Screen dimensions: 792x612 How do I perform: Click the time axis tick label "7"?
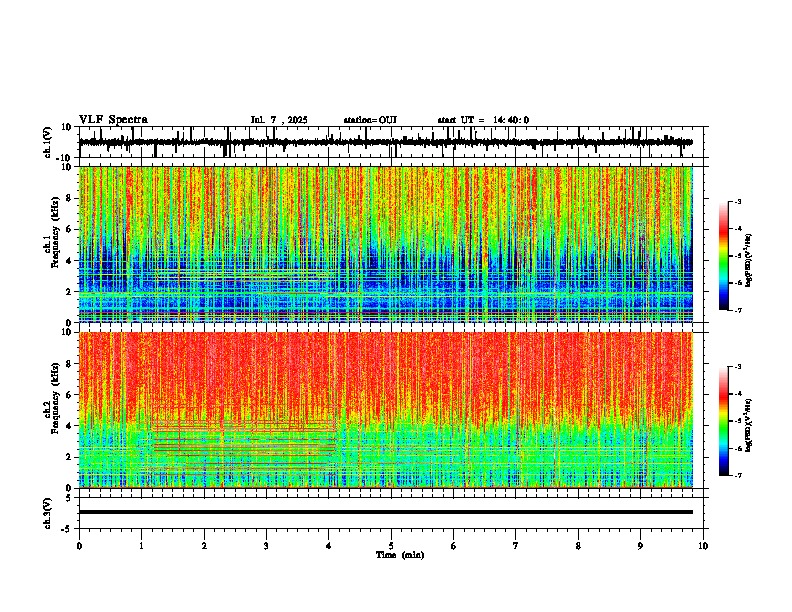516,546
